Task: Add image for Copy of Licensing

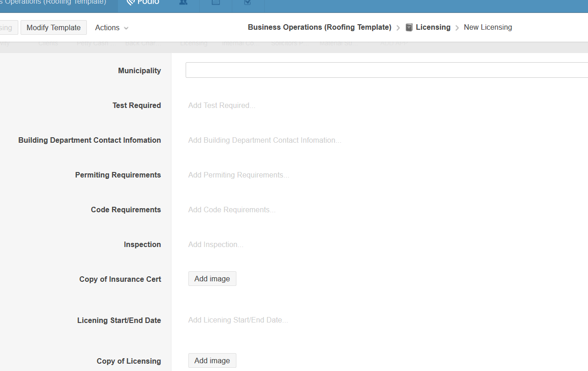Action: coord(212,360)
